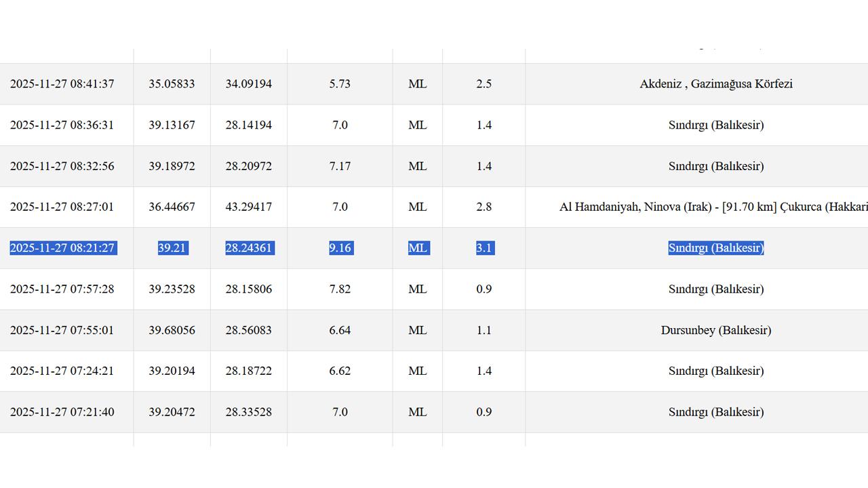Click the depth value 7.82
Viewport: 868px width, 488px height.
click(340, 289)
